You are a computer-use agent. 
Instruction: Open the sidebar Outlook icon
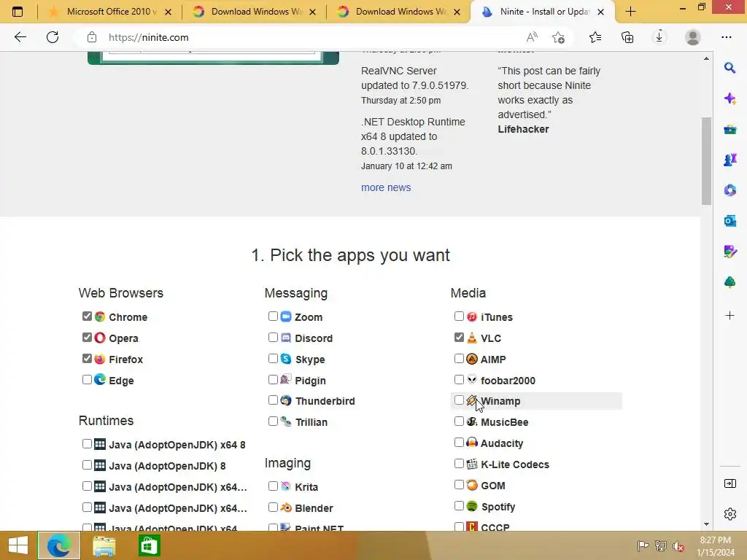[729, 221]
